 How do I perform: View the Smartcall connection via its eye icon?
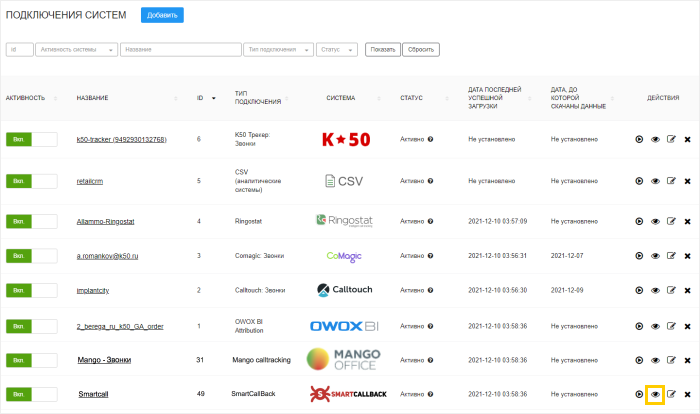tap(655, 394)
